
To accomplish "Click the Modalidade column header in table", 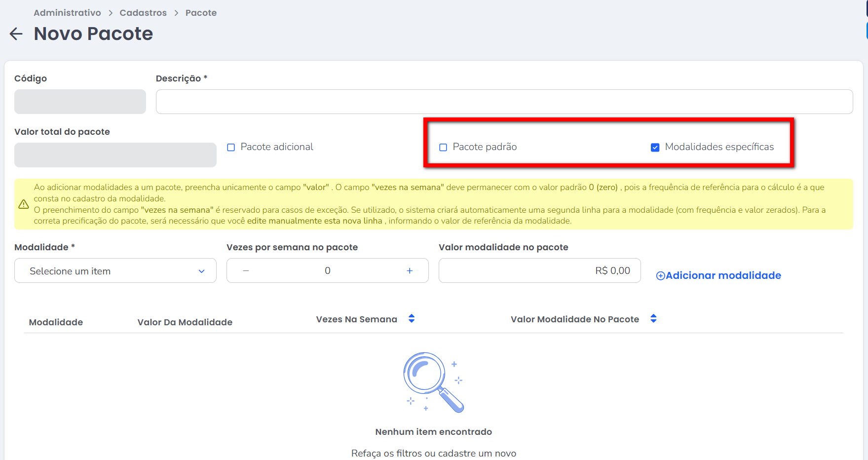I will click(56, 322).
